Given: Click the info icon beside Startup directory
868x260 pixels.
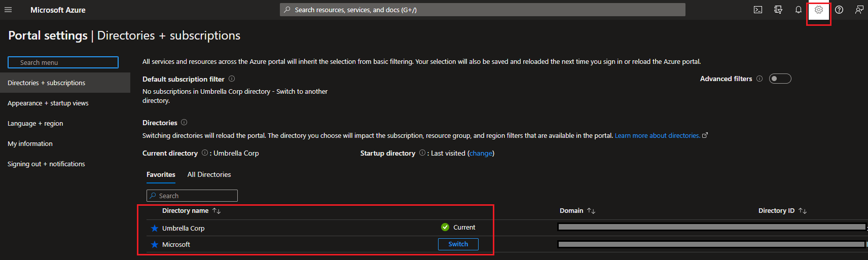Looking at the screenshot, I should pos(422,153).
